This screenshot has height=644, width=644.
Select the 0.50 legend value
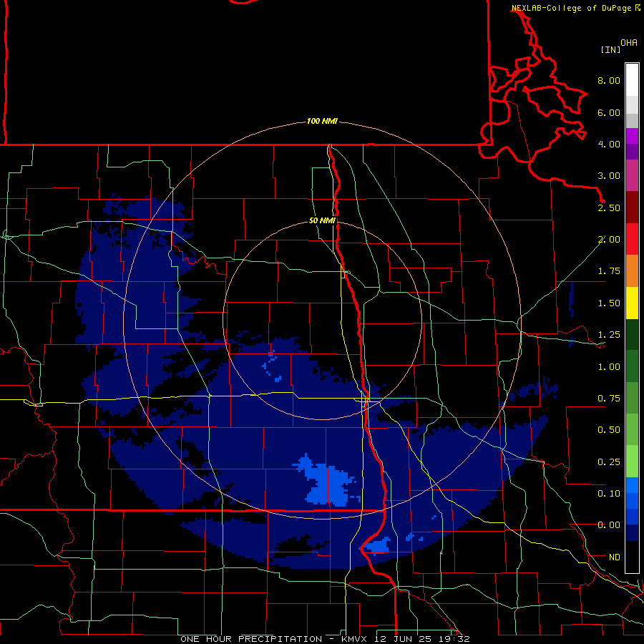pos(609,430)
